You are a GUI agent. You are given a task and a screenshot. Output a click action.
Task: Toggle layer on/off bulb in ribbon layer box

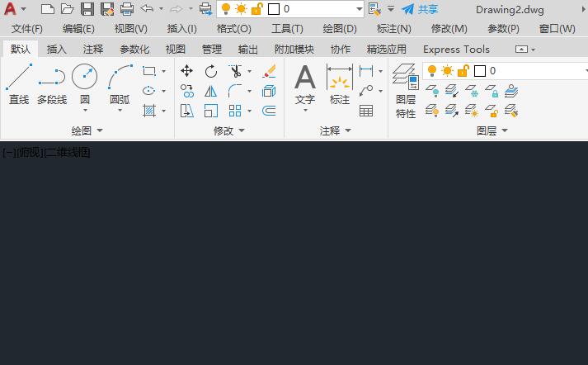(432, 70)
